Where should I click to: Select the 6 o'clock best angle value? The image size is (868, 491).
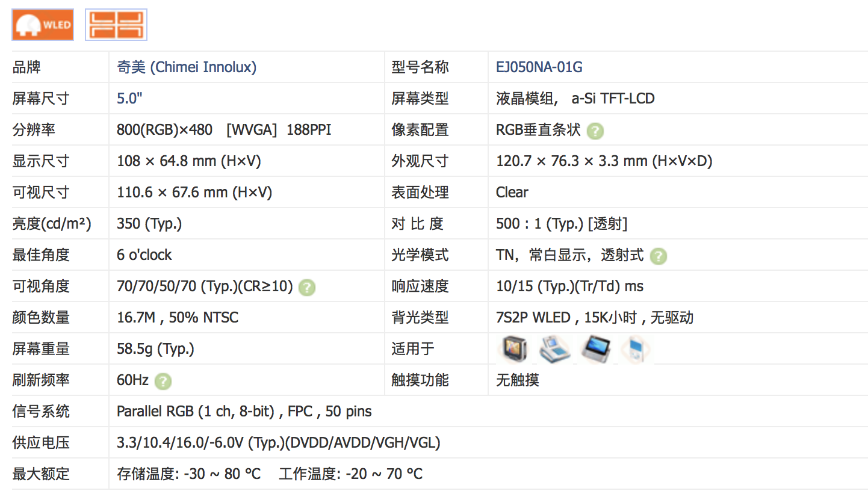coord(144,255)
